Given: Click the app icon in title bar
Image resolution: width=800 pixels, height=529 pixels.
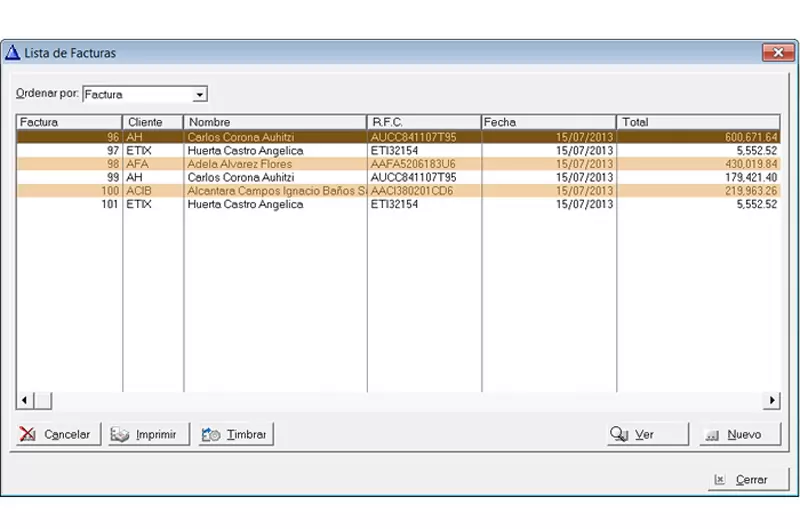Looking at the screenshot, I should pyautogui.click(x=13, y=52).
